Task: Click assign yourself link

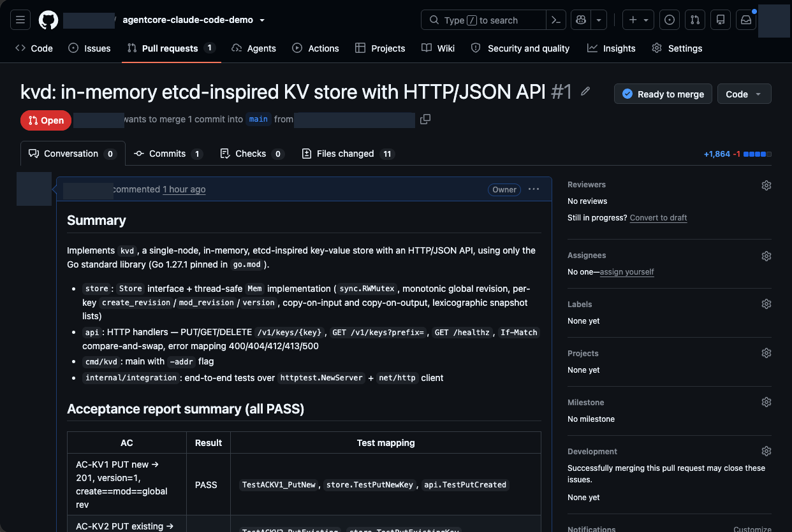Action: [x=627, y=271]
